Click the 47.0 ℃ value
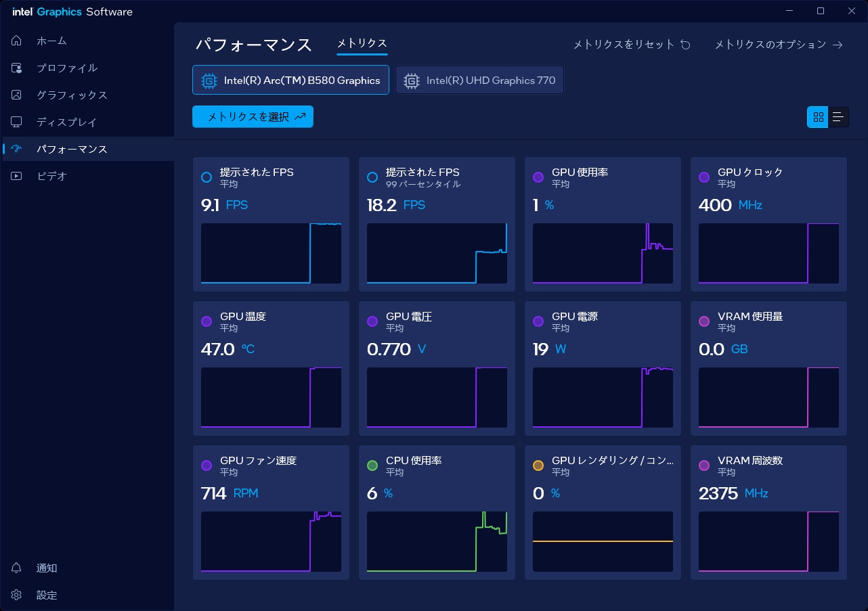Image resolution: width=868 pixels, height=611 pixels. click(x=228, y=349)
